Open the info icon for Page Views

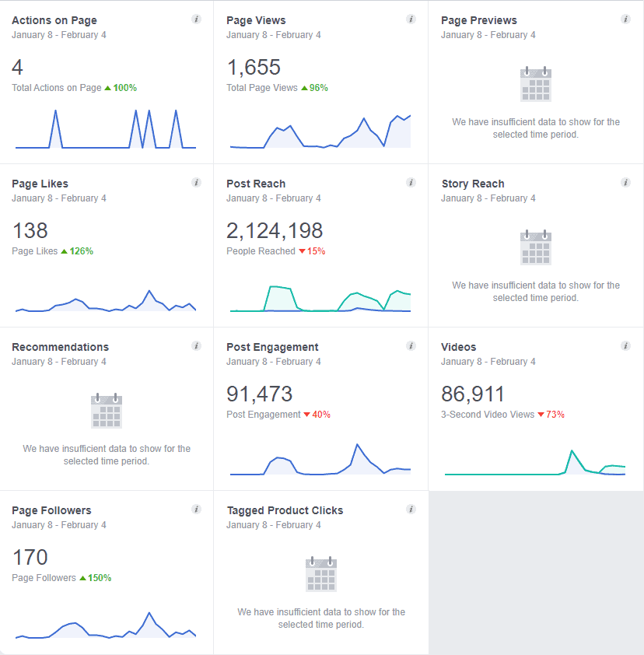[x=411, y=19]
